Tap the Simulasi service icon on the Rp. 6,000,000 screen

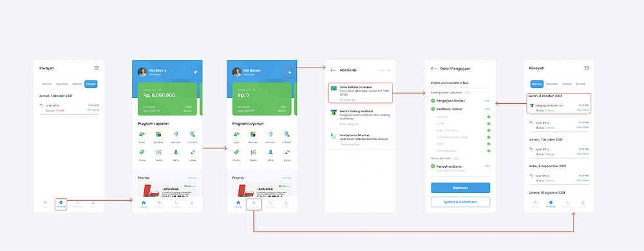click(x=158, y=134)
